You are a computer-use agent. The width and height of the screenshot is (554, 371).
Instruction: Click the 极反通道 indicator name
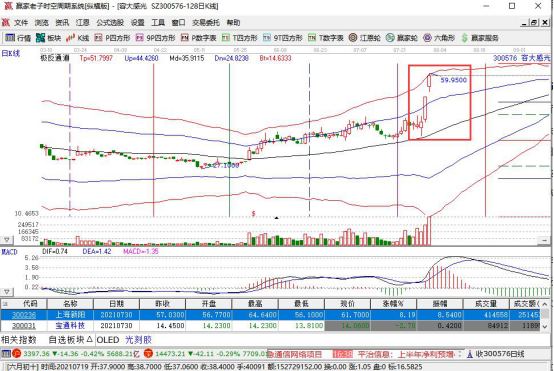(54, 58)
